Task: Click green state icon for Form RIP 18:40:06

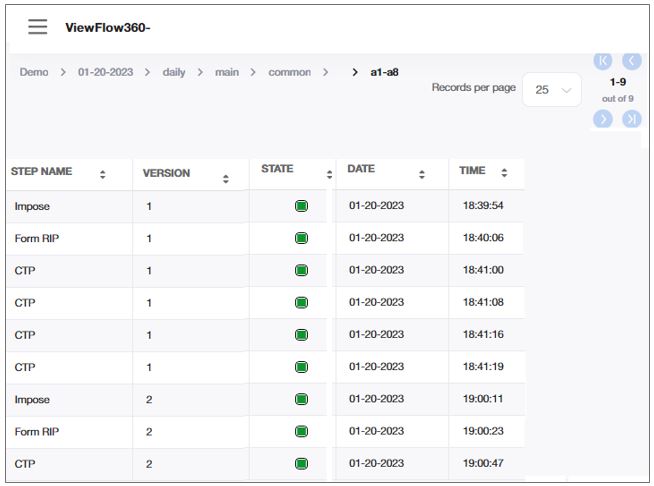Action: pyautogui.click(x=301, y=238)
